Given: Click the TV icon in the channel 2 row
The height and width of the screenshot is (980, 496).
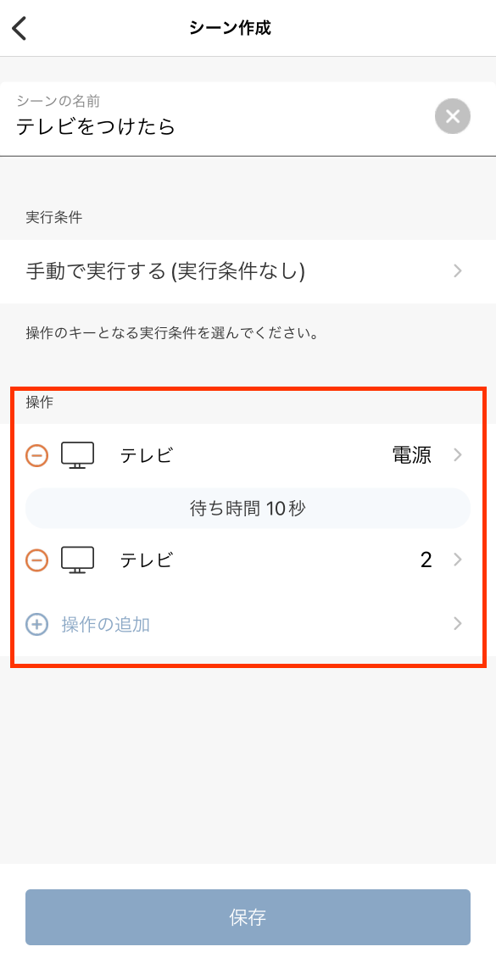Looking at the screenshot, I should [x=77, y=560].
